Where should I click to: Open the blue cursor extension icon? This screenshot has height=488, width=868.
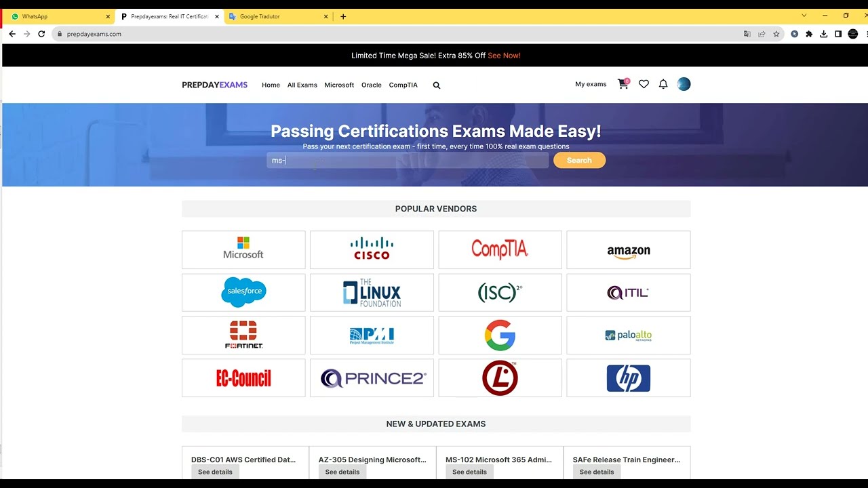[x=794, y=34]
